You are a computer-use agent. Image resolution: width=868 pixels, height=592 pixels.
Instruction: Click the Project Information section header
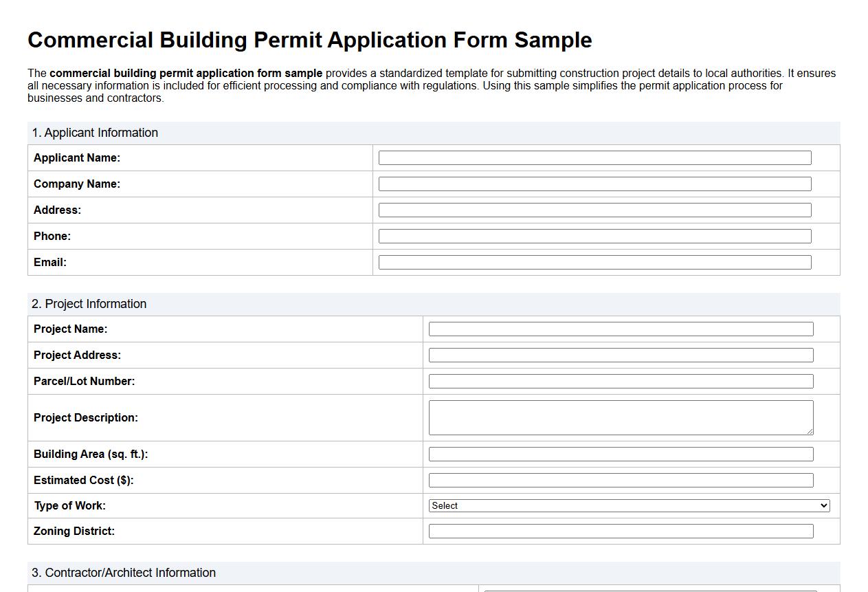pos(89,304)
